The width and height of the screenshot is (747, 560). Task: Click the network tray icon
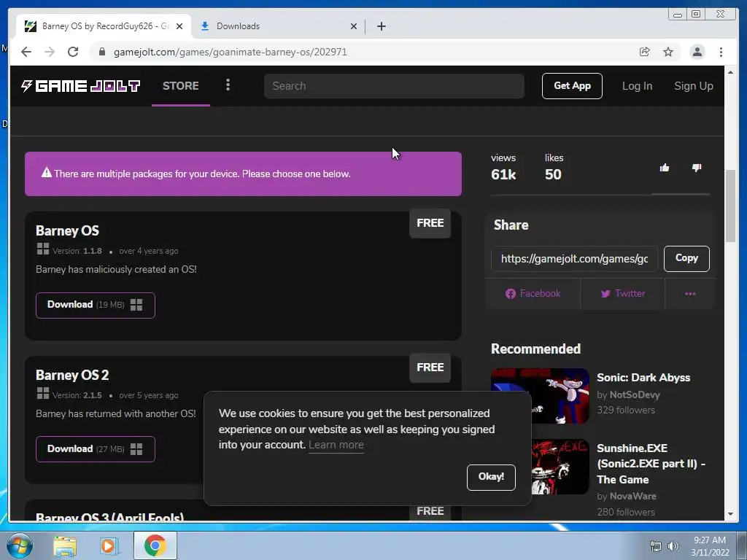point(656,546)
